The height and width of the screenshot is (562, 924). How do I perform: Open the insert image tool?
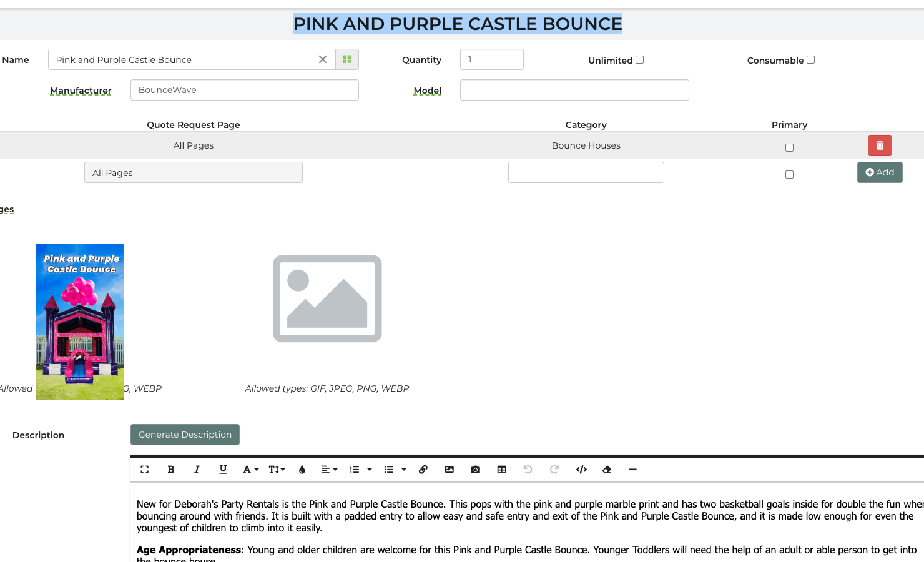450,470
